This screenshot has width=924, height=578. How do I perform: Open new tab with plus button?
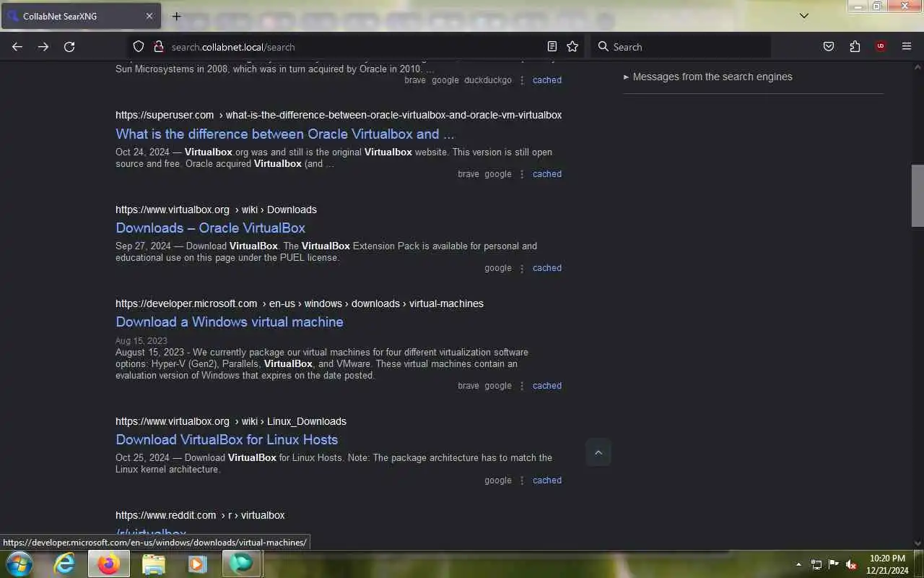(177, 16)
